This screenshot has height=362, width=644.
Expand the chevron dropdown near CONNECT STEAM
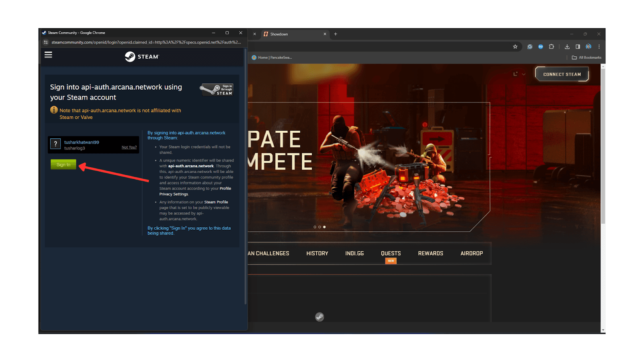point(524,74)
